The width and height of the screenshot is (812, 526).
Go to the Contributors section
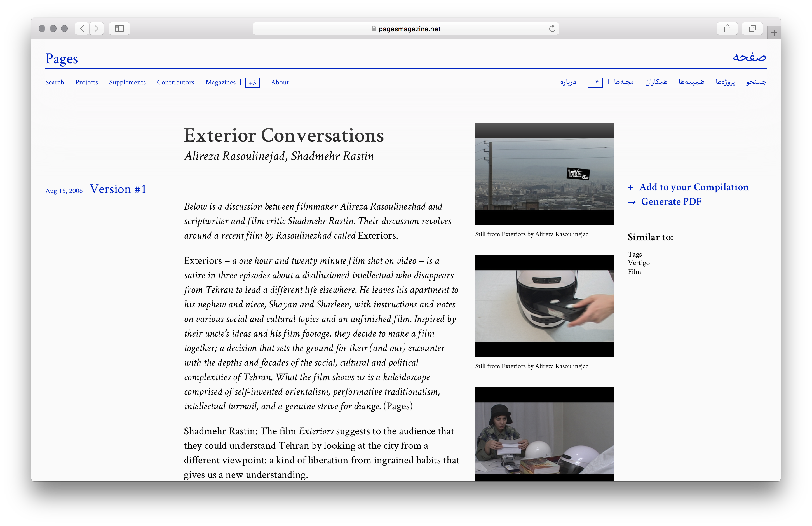[175, 82]
